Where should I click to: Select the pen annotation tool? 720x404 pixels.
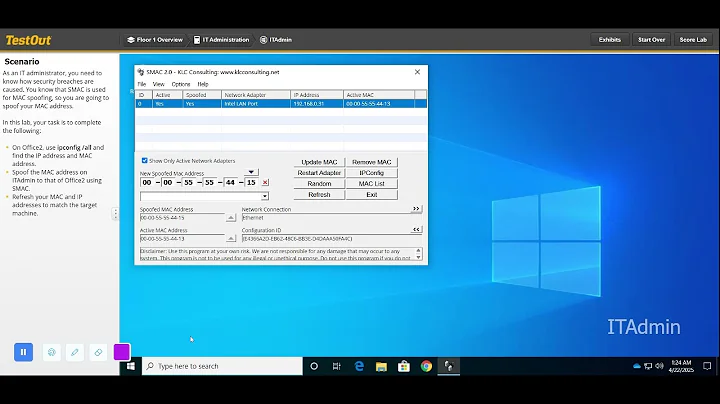(74, 352)
